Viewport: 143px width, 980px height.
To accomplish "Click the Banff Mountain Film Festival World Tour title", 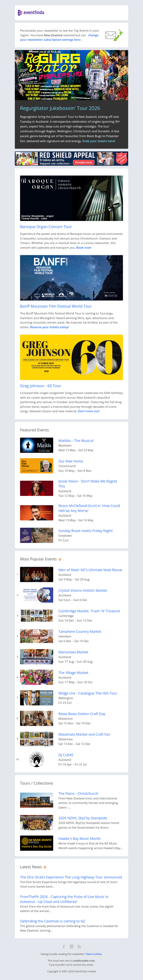I will 56,306.
